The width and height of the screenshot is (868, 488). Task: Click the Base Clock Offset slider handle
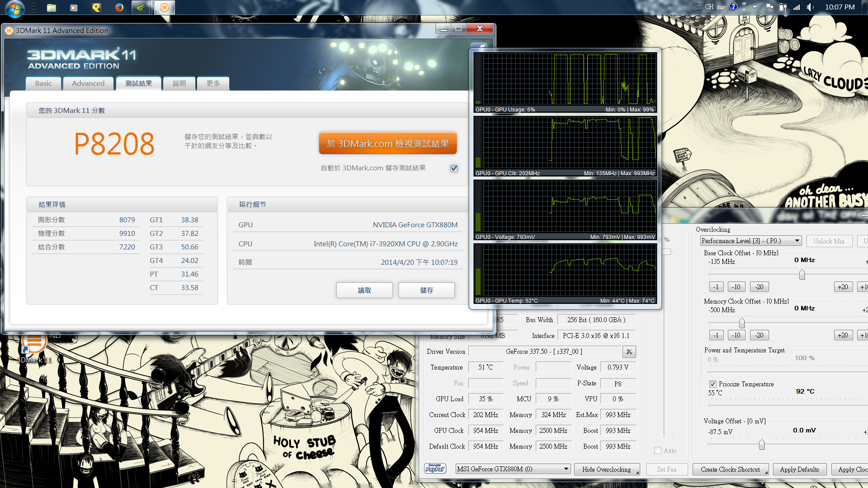tap(802, 275)
